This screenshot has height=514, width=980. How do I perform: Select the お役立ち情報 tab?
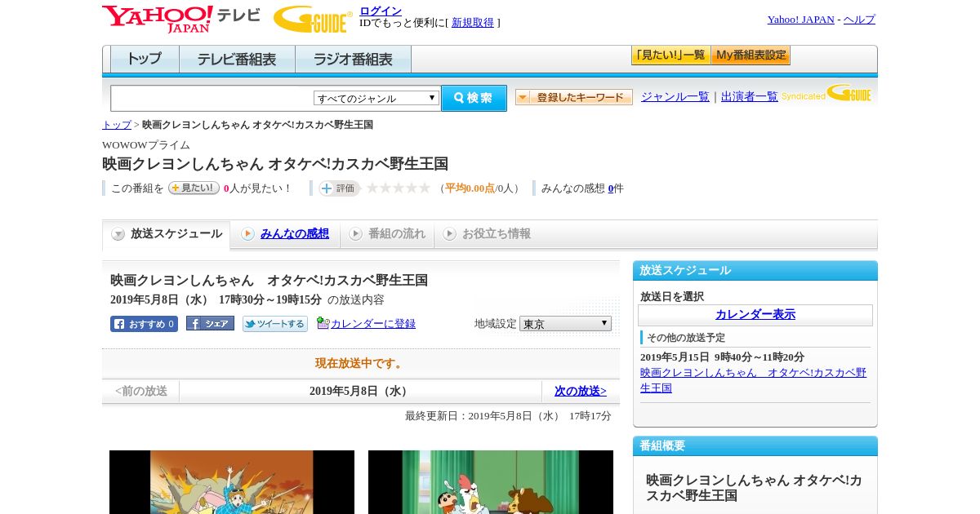487,234
